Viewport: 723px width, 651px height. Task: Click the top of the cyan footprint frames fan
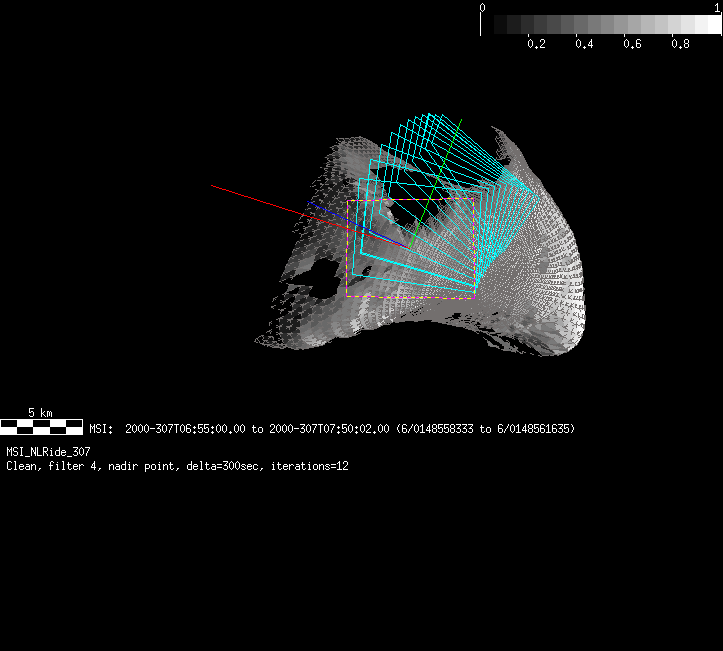(432, 118)
